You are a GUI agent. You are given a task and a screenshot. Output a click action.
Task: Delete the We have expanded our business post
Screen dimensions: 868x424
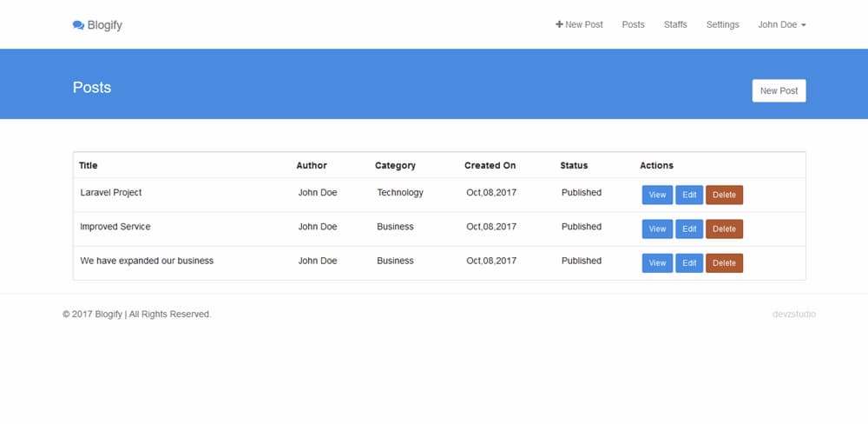point(724,263)
